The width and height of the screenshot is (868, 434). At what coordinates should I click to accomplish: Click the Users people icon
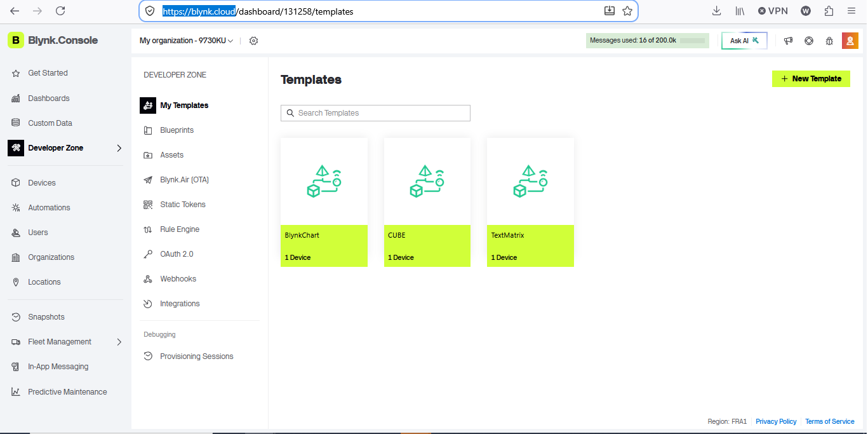[16, 233]
